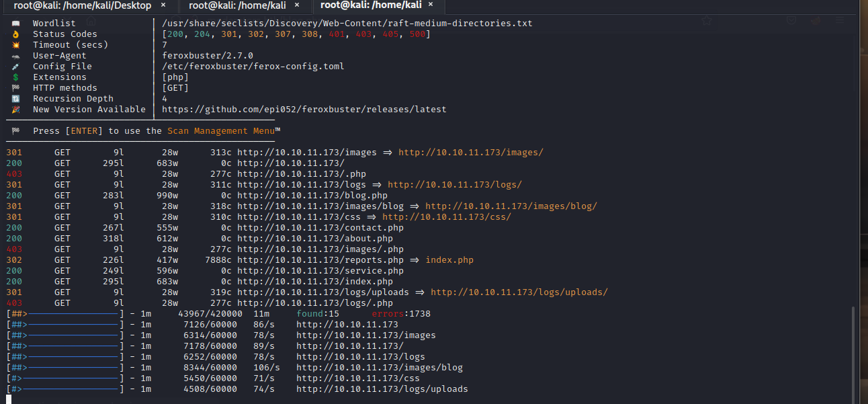This screenshot has height=404, width=868.
Task: Click the arrows icon beside Recursion Depth
Action: pos(16,99)
